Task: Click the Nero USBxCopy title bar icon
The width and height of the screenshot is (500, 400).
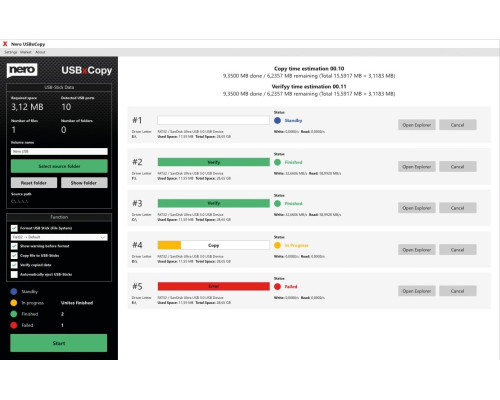Action: click(x=5, y=44)
